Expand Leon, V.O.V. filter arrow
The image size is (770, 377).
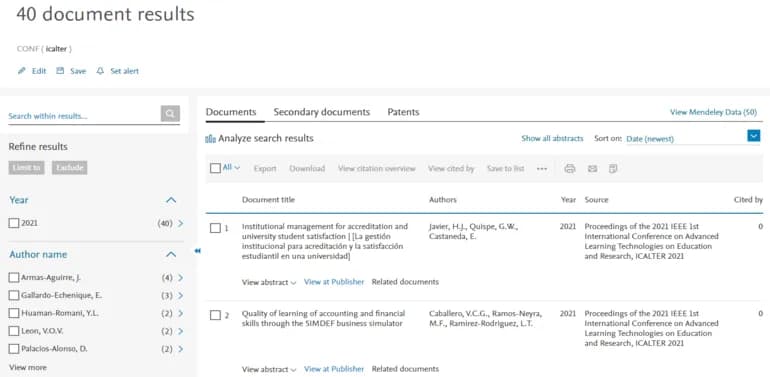click(x=180, y=331)
